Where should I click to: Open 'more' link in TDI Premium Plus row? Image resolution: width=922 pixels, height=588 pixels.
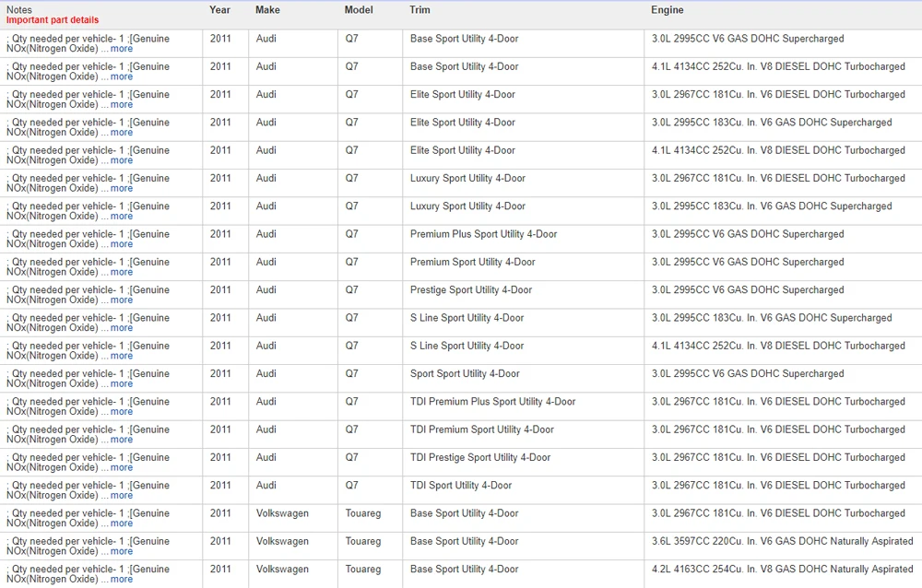click(x=121, y=412)
